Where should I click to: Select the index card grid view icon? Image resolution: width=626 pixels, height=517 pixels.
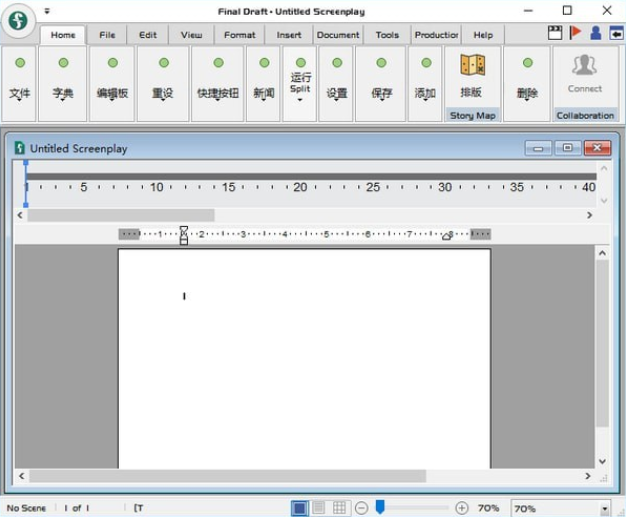(340, 508)
